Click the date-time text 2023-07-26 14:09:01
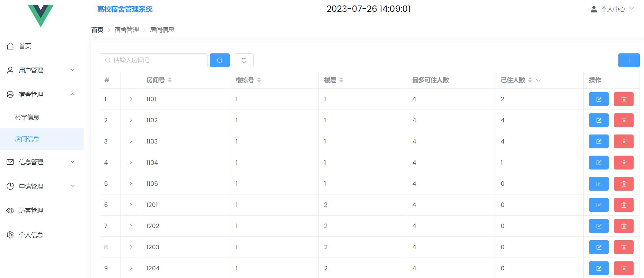This screenshot has width=644, height=278. 369,9
